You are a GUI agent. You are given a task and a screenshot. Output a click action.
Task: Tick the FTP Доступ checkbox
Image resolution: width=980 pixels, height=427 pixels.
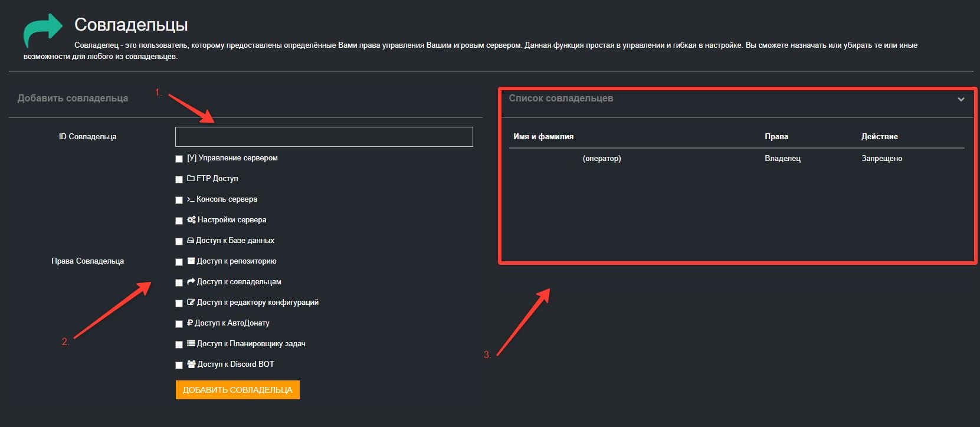pos(179,179)
